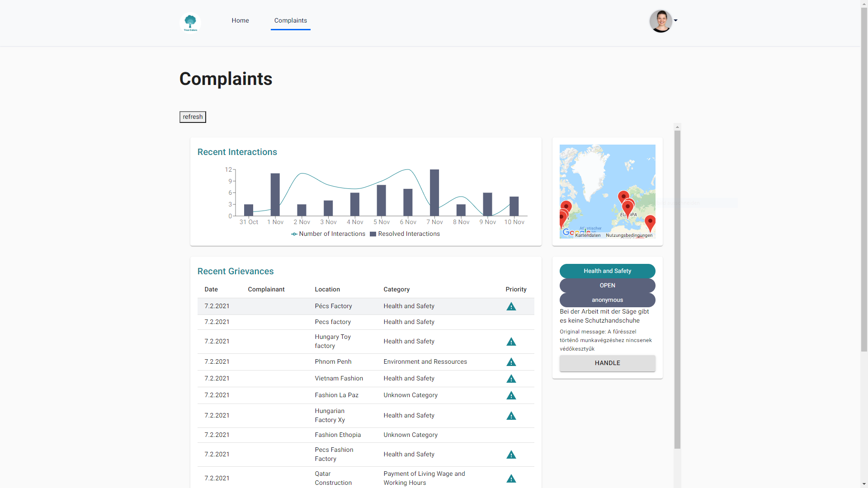This screenshot has width=868, height=488.
Task: Toggle Number of Interactions chart legend
Action: (328, 234)
